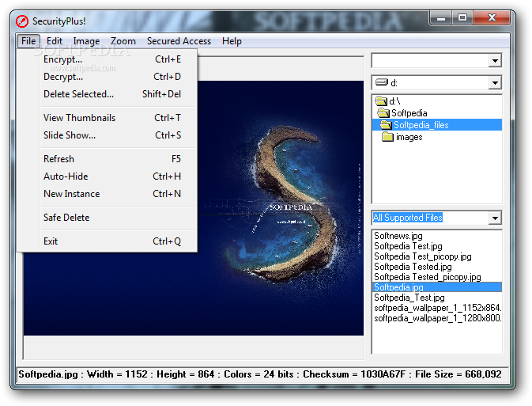The width and height of the screenshot is (532, 406).
Task: Click the status bar file info text
Action: (x=260, y=374)
